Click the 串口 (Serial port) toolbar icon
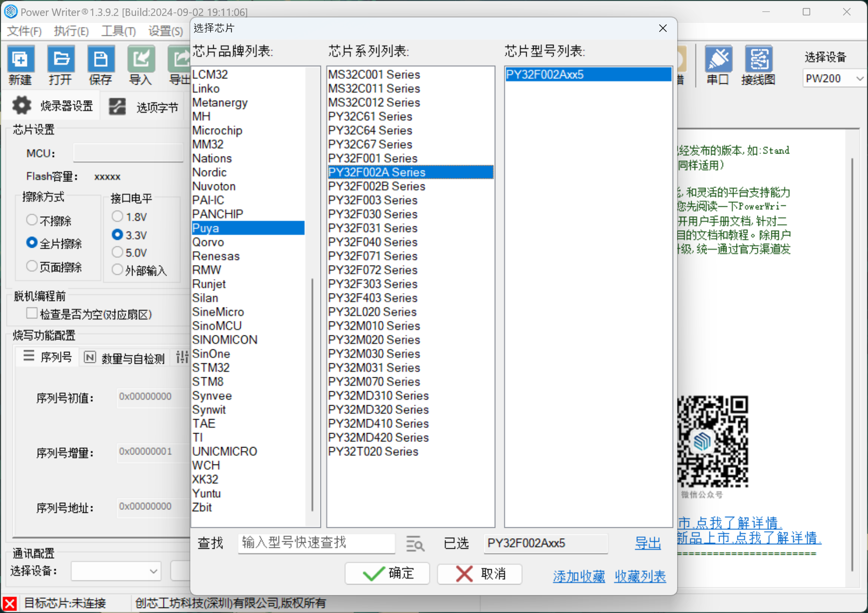The height and width of the screenshot is (613, 868). [718, 65]
